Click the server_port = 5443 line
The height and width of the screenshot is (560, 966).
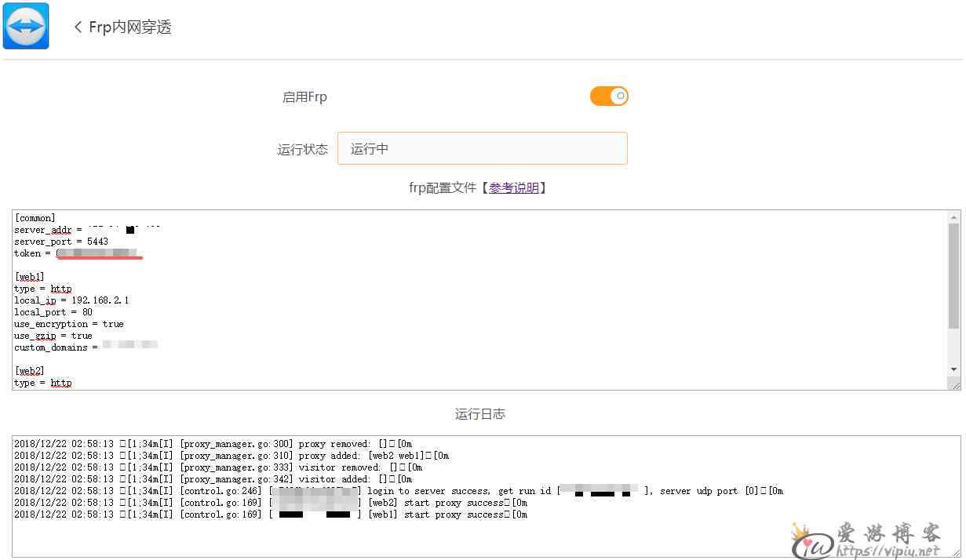[61, 242]
